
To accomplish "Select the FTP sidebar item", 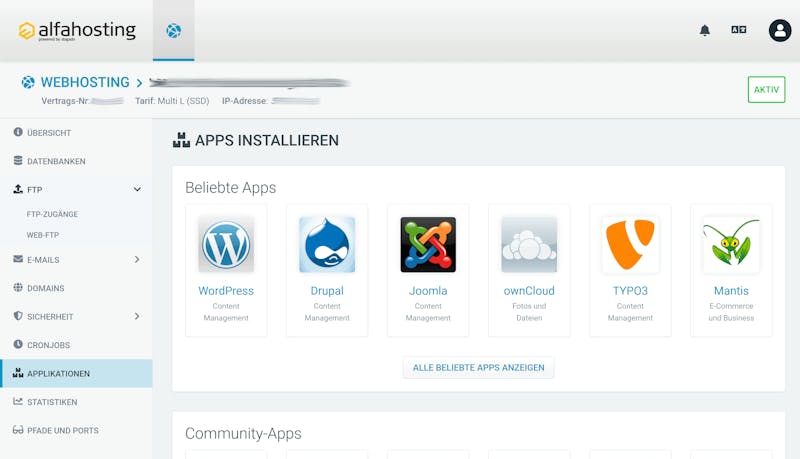I will click(77, 190).
